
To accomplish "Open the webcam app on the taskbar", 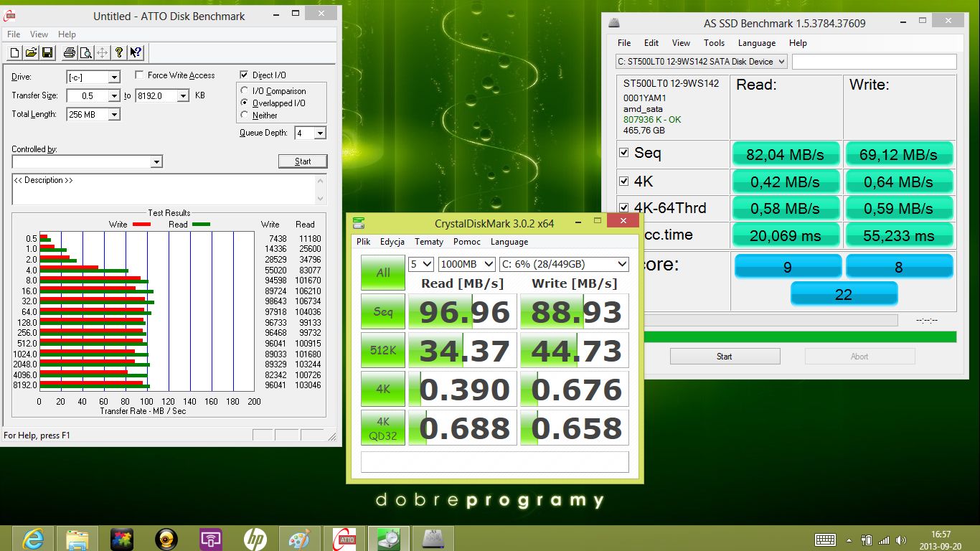I will (x=166, y=538).
